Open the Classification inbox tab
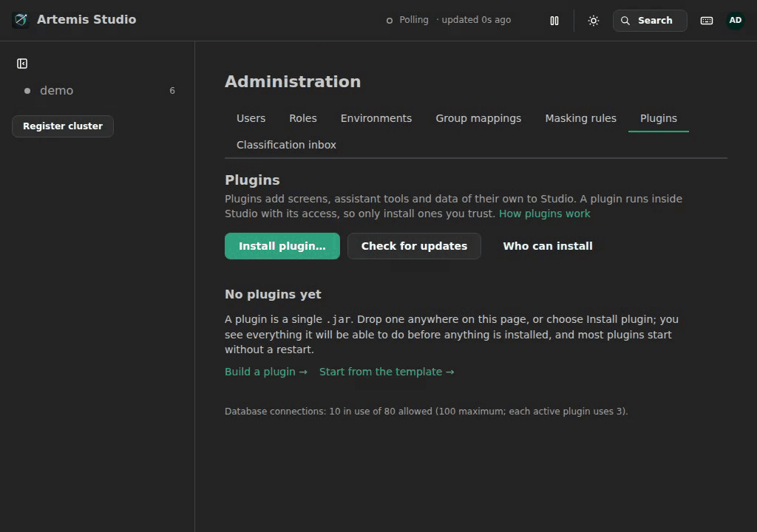This screenshot has width=757, height=532. 286,145
